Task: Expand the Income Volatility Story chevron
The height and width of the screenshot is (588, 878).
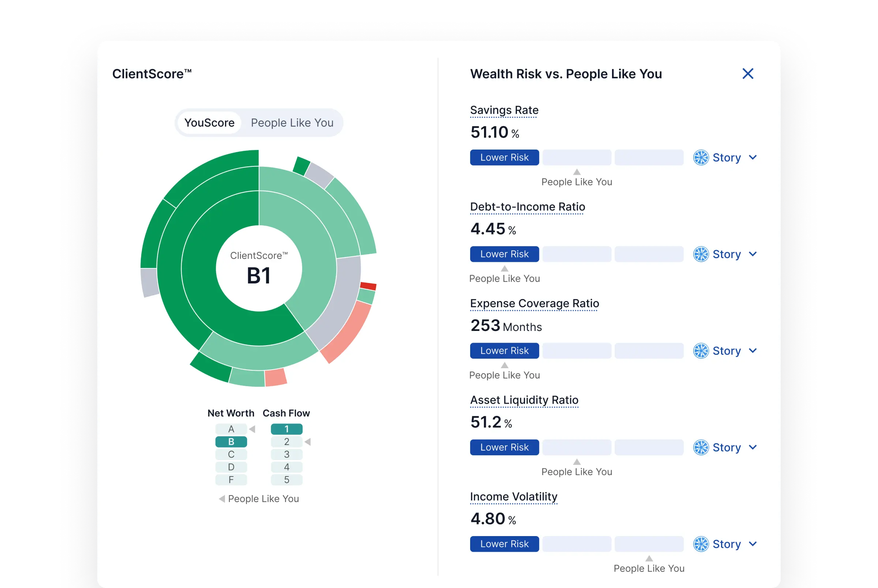Action: point(753,544)
